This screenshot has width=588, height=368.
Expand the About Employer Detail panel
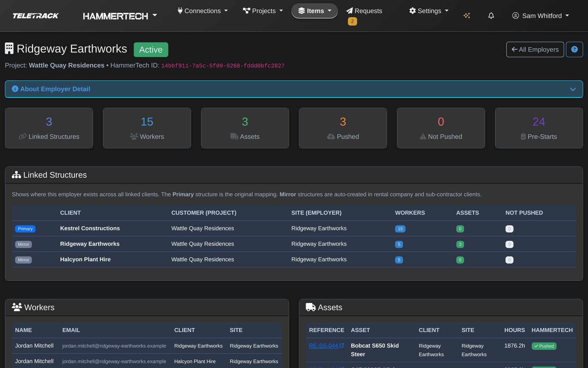294,89
